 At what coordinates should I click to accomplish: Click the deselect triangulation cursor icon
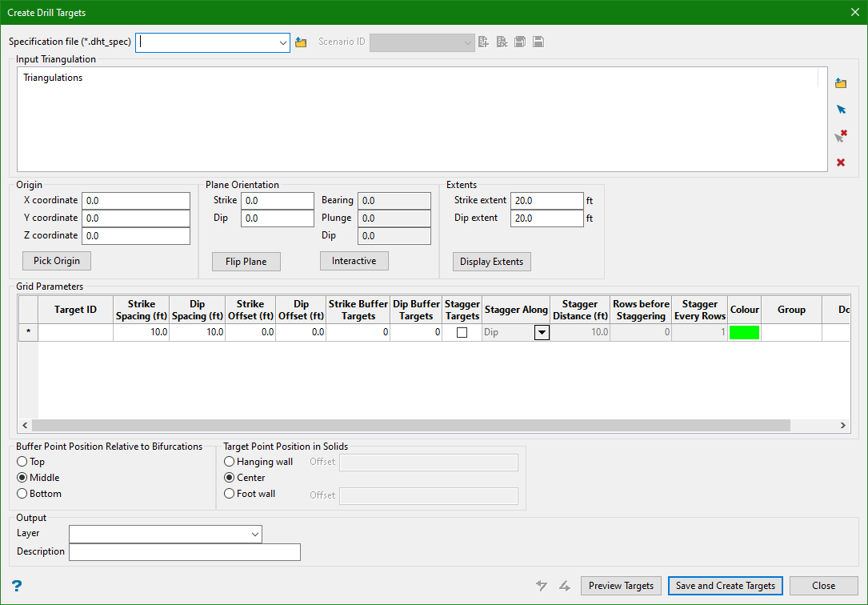(841, 136)
